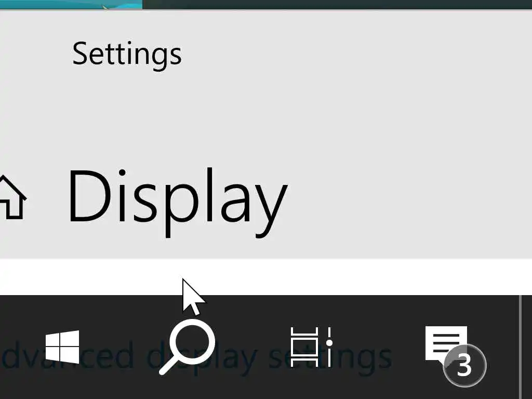Viewport: 532px width, 399px height.
Task: Return to the Settings home page
Action: tap(12, 197)
